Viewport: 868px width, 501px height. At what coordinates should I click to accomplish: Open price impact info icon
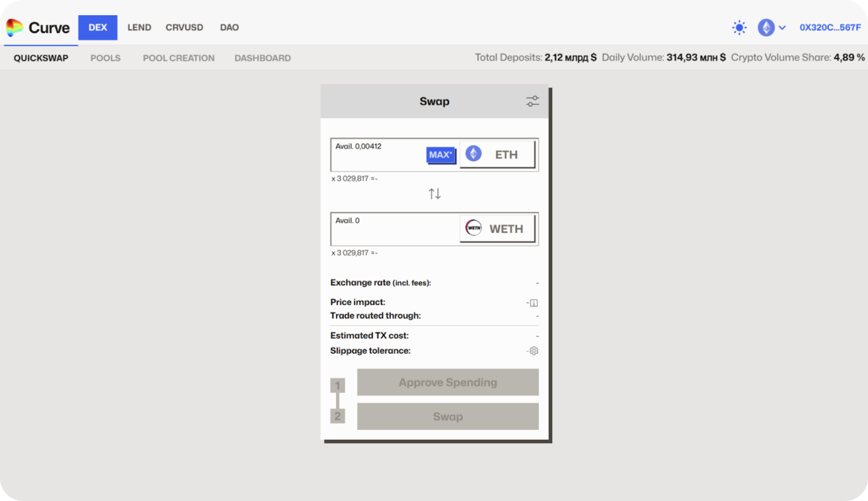coord(534,303)
